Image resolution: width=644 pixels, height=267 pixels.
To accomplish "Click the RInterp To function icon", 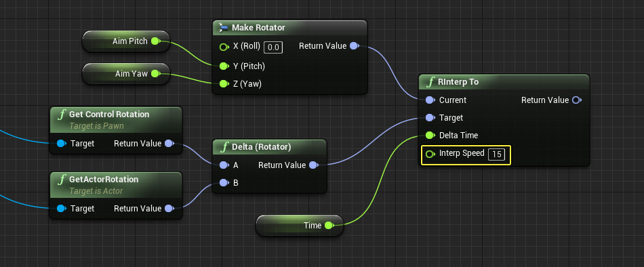I will [x=430, y=82].
